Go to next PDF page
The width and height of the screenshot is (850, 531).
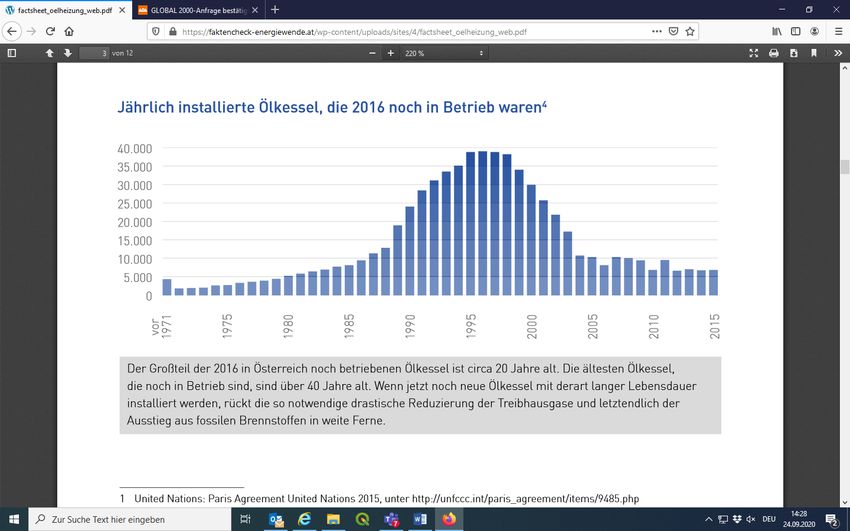coord(67,52)
